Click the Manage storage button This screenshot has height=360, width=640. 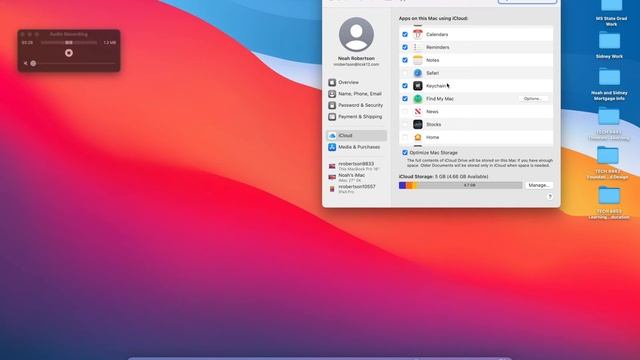pos(539,185)
